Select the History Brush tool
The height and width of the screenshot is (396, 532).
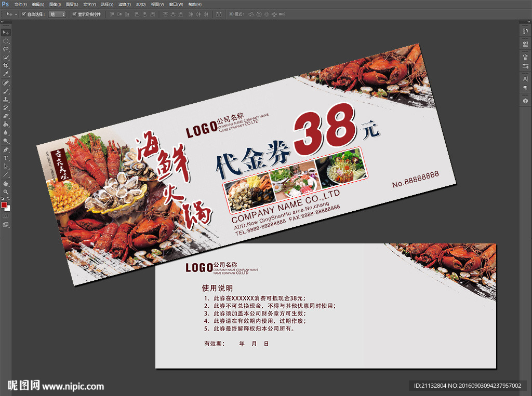6,108
